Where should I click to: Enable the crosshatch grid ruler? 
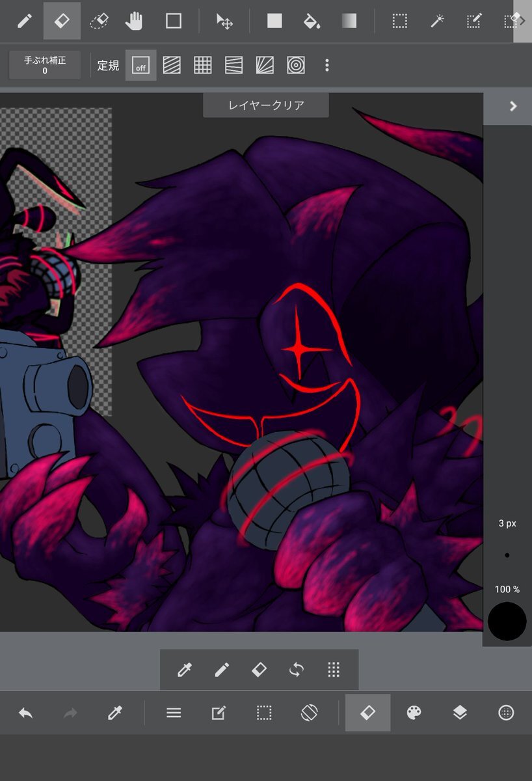[203, 65]
